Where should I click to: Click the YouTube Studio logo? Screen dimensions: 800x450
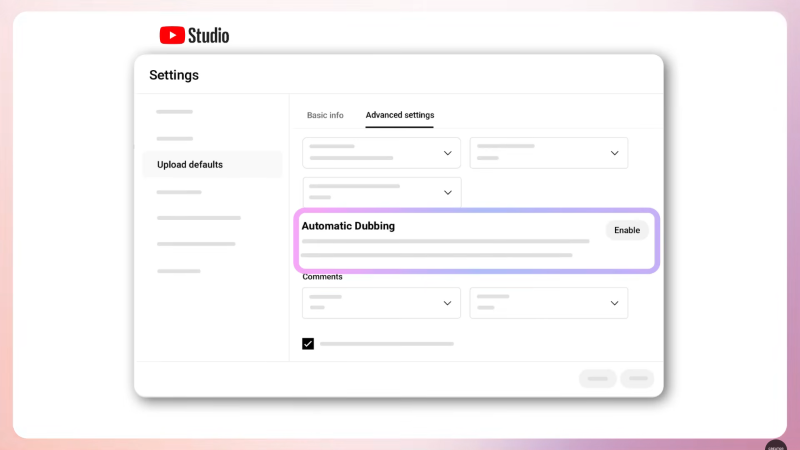[195, 35]
